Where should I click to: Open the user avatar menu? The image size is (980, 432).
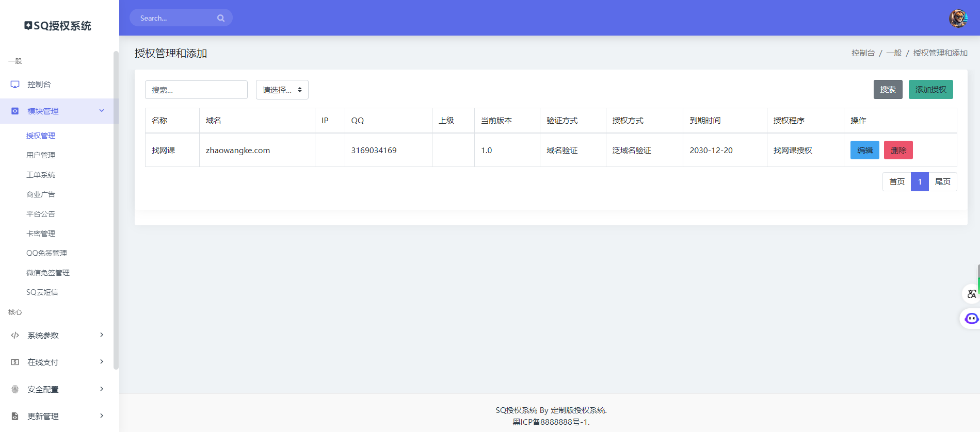click(958, 18)
